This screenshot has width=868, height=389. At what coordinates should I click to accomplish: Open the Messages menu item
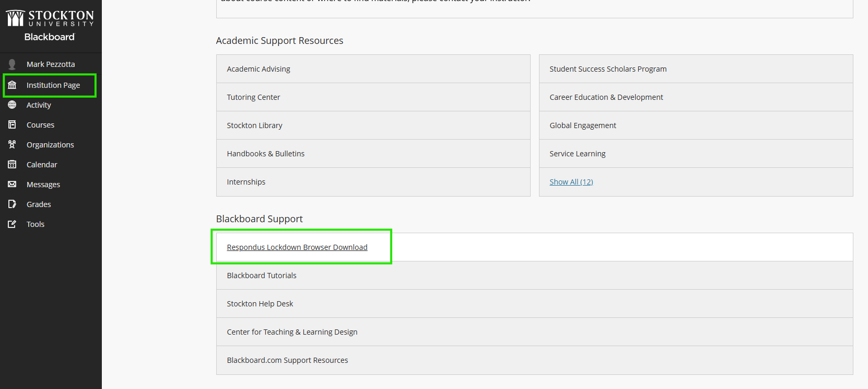(51, 185)
